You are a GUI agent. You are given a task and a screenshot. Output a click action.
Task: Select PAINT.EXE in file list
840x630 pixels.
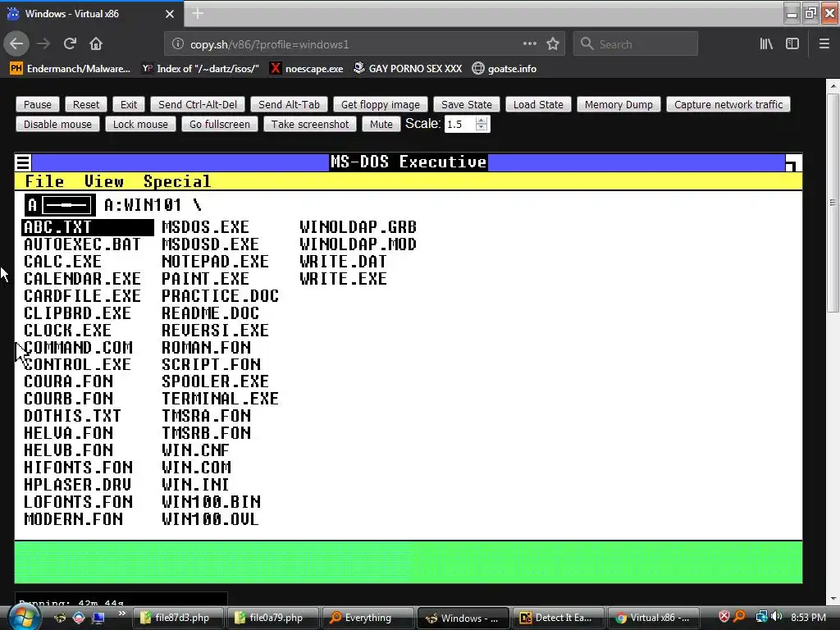[x=205, y=279]
